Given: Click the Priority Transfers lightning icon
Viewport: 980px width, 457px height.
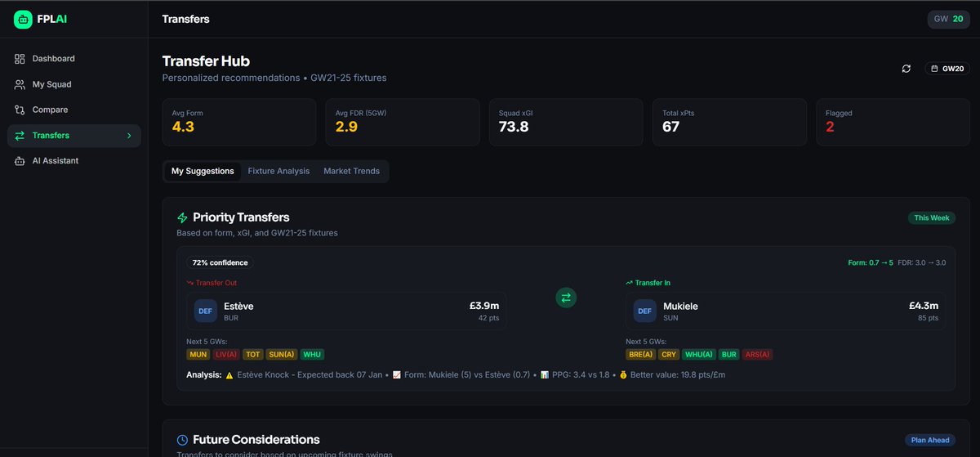Looking at the screenshot, I should tap(183, 217).
